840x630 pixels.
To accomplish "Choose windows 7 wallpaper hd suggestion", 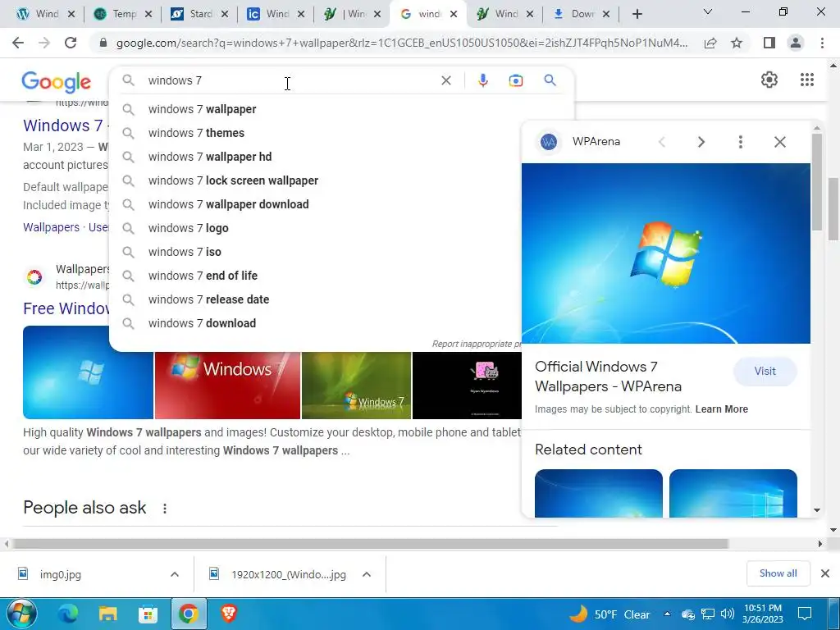I will 316,157.
